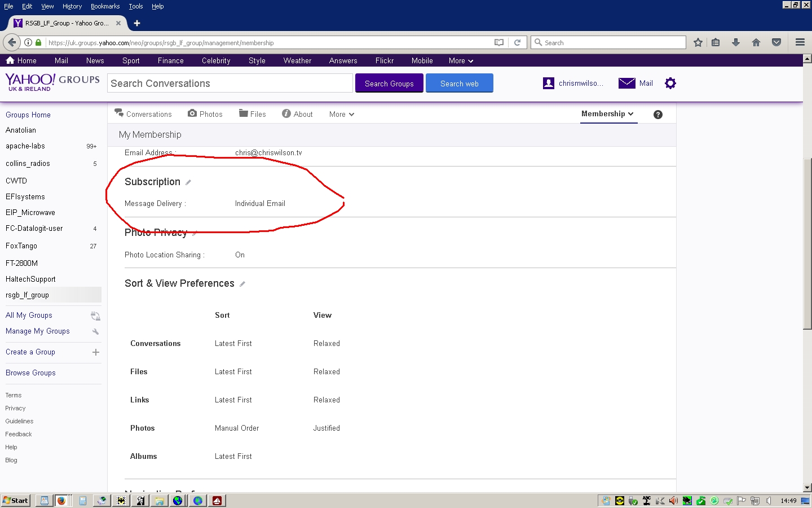Image resolution: width=812 pixels, height=508 pixels.
Task: Click the Yahoo Home house icon
Action: point(10,60)
